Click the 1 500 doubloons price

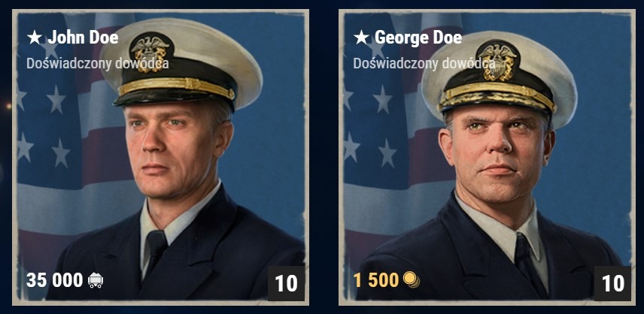click(376, 280)
